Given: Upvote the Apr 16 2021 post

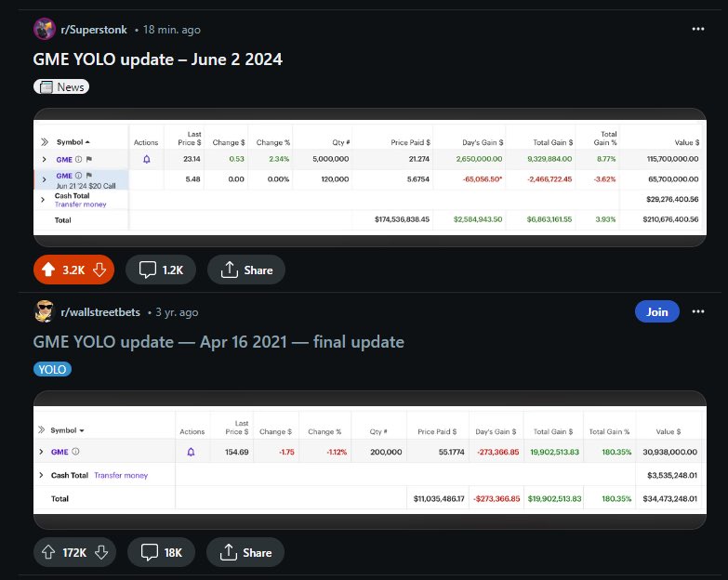Looking at the screenshot, I should [x=48, y=552].
